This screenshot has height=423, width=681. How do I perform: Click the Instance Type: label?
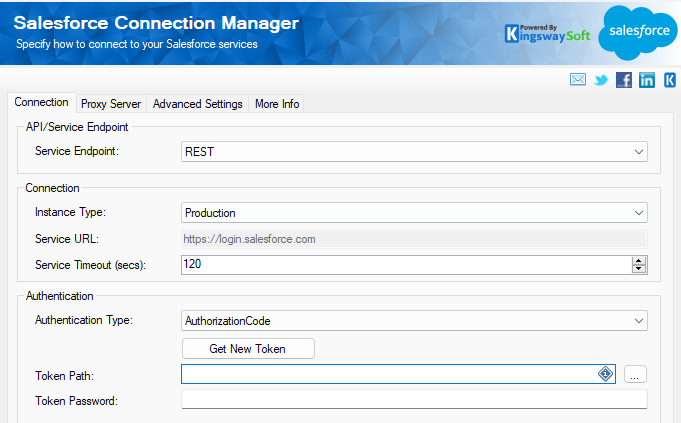[70, 212]
